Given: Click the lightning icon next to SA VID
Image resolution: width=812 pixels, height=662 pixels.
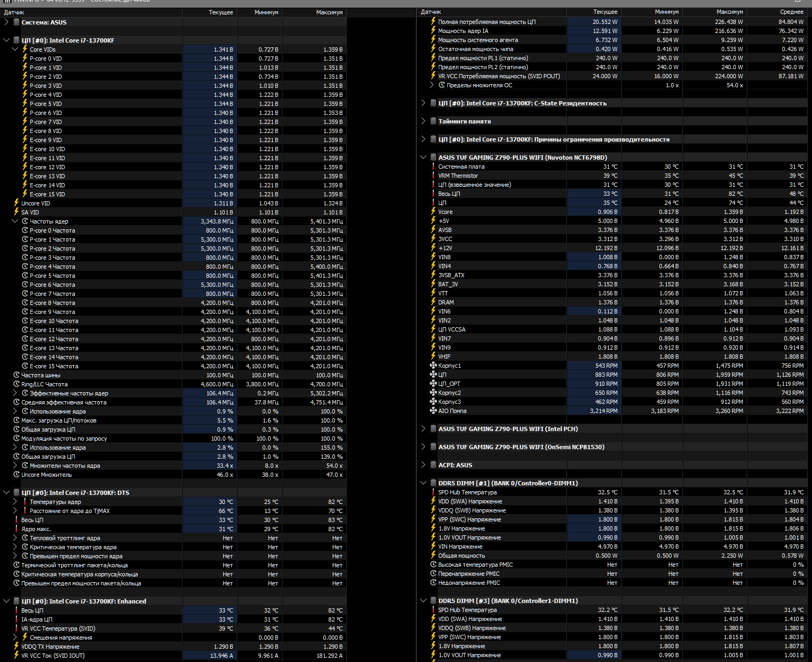Looking at the screenshot, I should pos(16,212).
